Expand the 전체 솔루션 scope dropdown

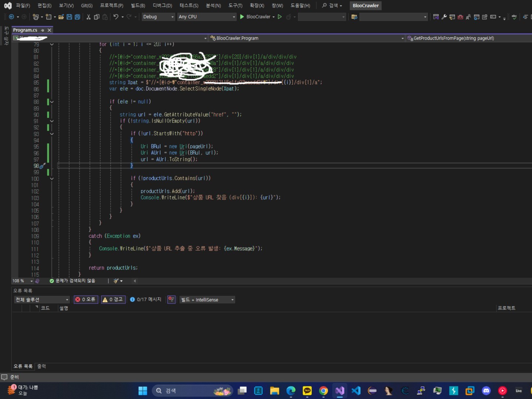41,299
